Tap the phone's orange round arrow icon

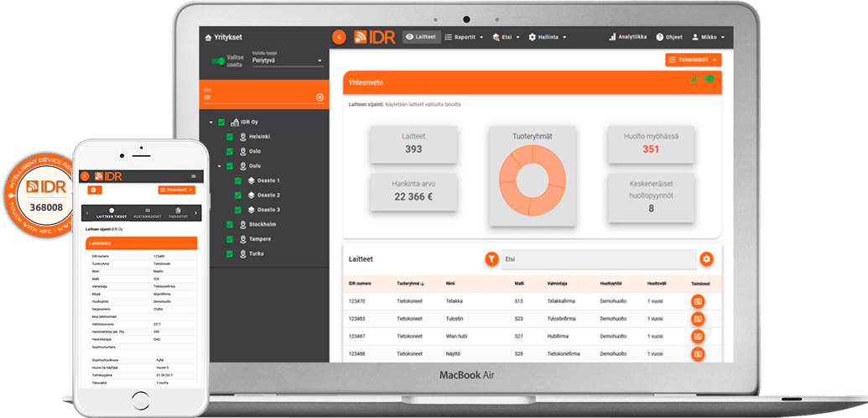85,175
